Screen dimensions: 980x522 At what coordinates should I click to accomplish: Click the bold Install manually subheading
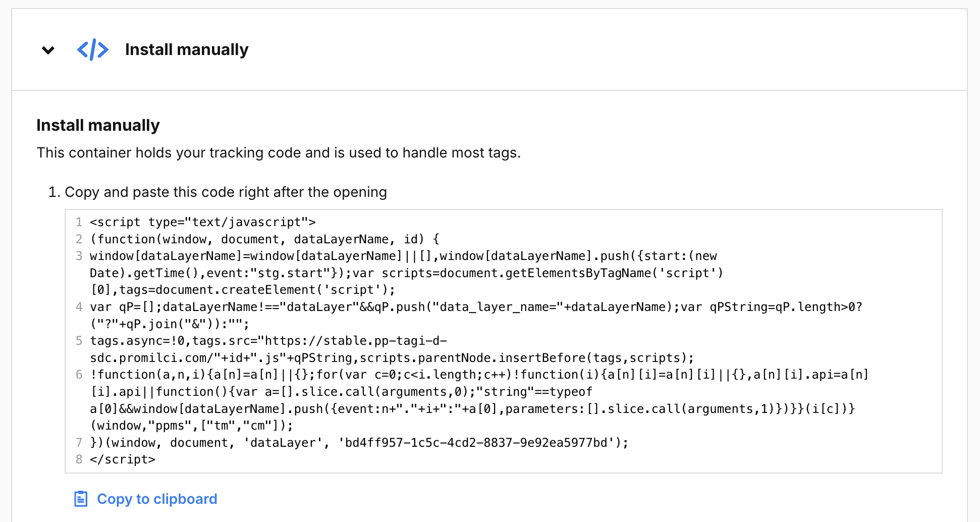[x=98, y=125]
